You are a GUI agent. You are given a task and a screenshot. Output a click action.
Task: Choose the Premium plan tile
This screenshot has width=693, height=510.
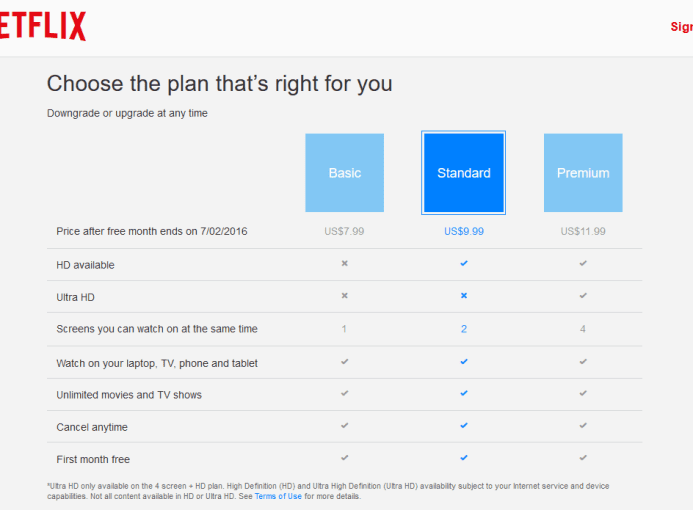tap(583, 173)
